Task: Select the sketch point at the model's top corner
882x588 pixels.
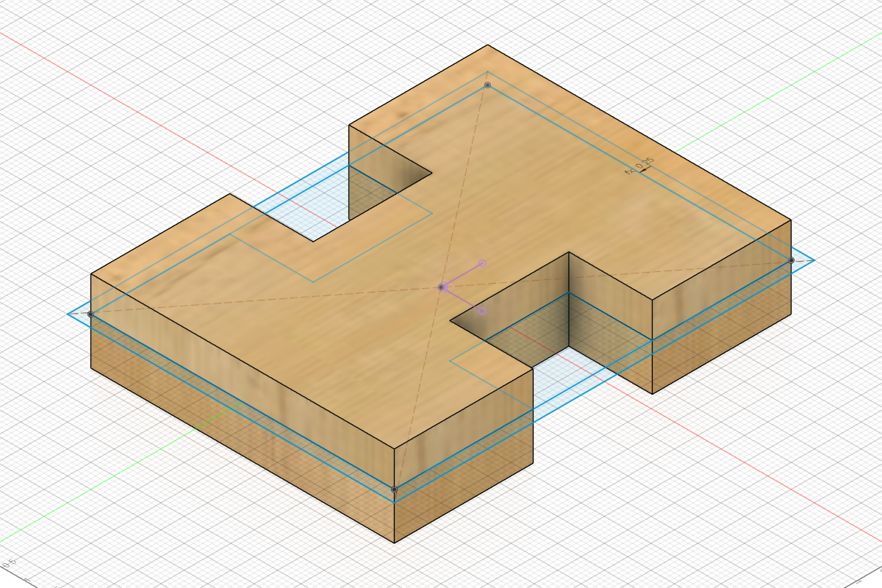Action: pyautogui.click(x=487, y=85)
